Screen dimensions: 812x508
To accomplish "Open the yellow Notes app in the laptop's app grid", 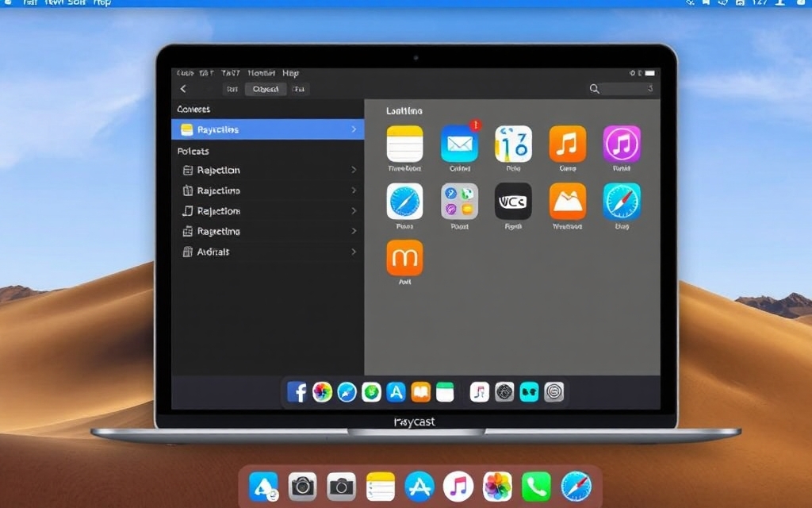I will [404, 144].
